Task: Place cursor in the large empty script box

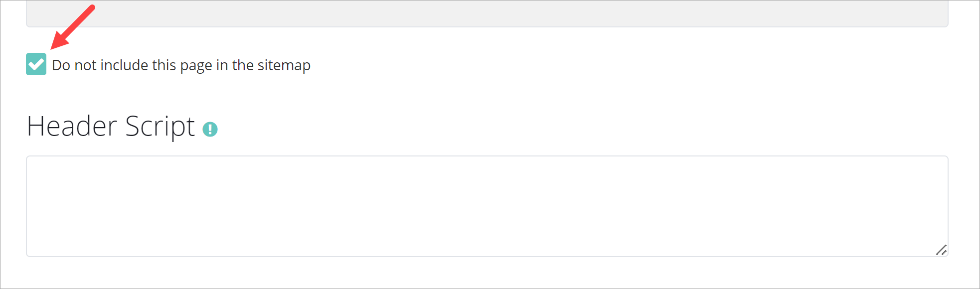Action: (487, 206)
